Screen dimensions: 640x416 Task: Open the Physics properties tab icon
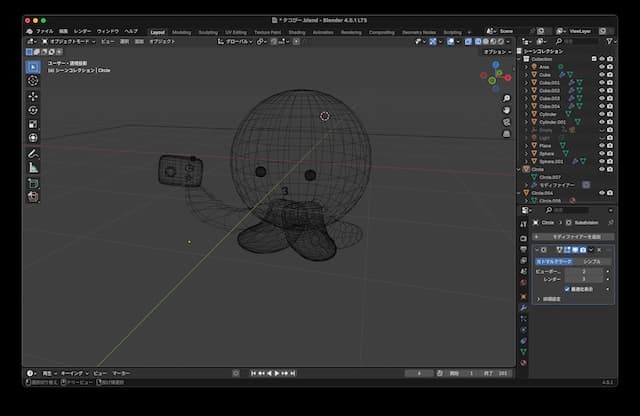click(524, 329)
